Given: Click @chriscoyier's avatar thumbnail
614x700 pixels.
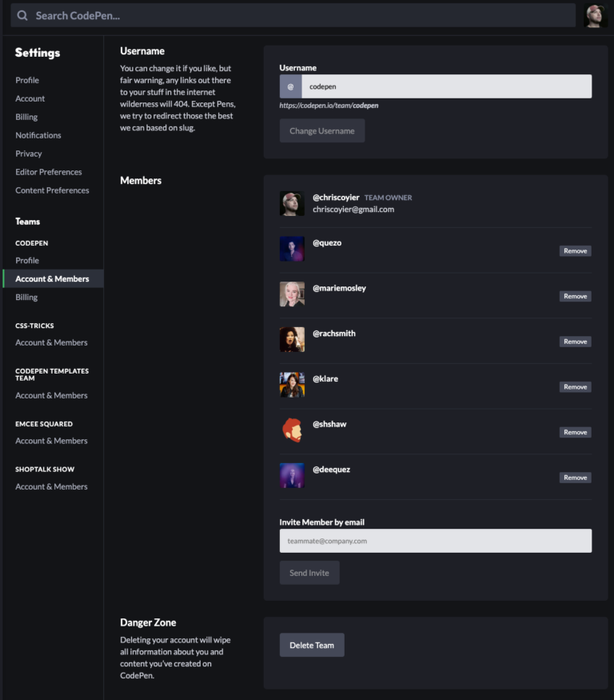Looking at the screenshot, I should pyautogui.click(x=292, y=203).
